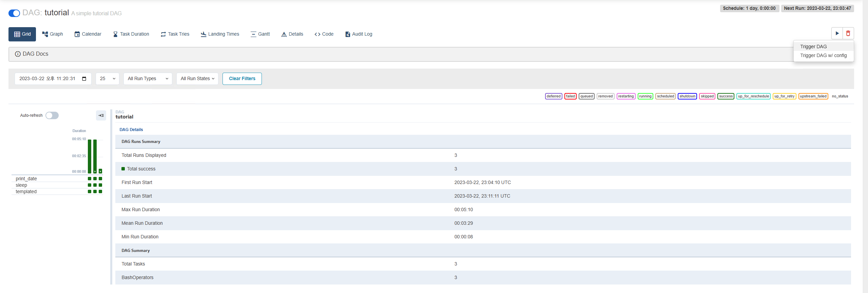868x293 pixels.
Task: Click the deferred status legend badge
Action: point(554,96)
